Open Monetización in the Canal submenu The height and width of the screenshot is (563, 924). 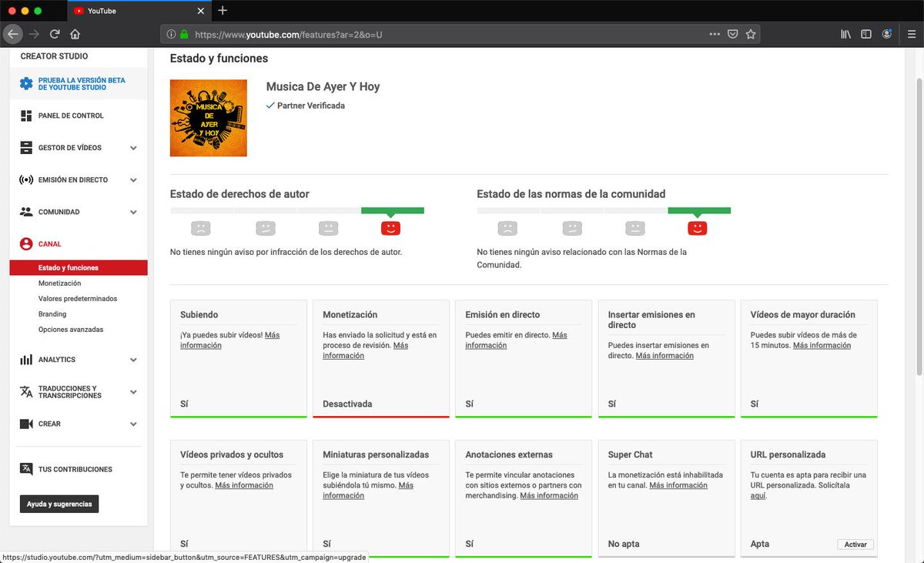(59, 283)
